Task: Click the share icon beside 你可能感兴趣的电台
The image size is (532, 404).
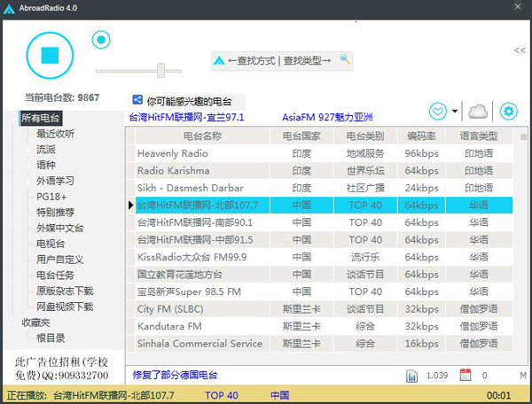Action: [137, 99]
